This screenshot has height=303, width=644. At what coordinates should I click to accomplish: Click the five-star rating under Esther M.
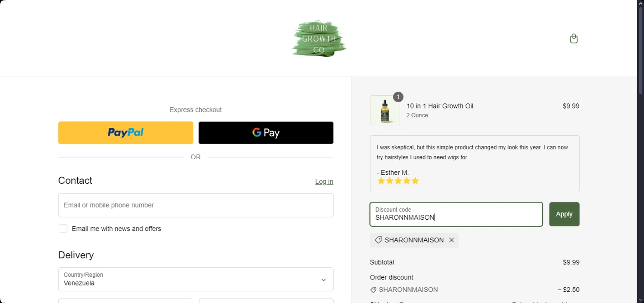click(398, 181)
